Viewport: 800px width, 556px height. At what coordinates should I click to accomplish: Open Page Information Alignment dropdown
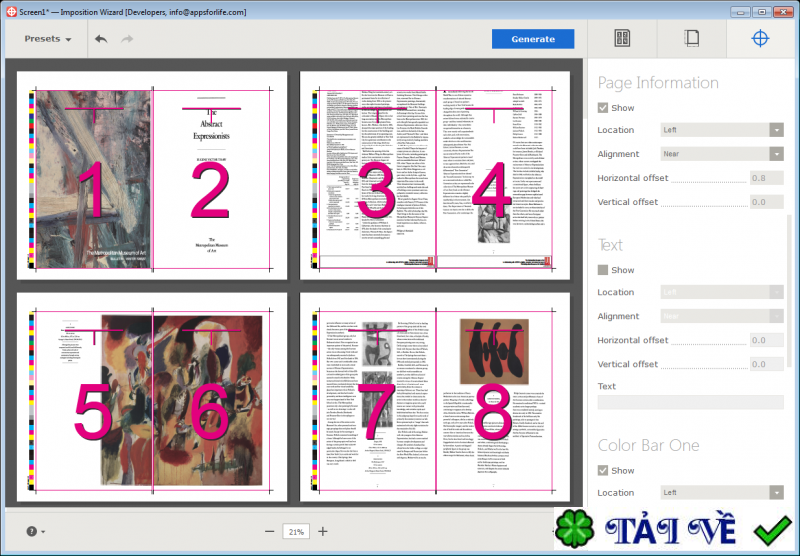point(721,154)
